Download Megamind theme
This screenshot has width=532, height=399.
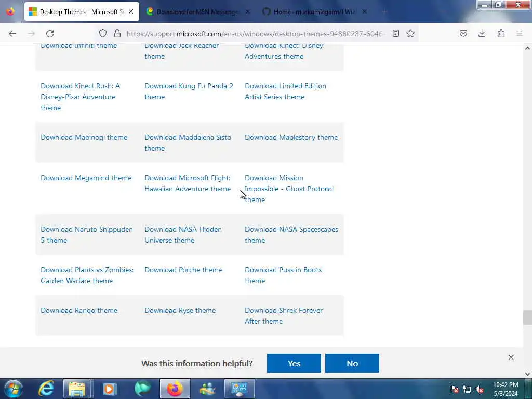coord(86,178)
